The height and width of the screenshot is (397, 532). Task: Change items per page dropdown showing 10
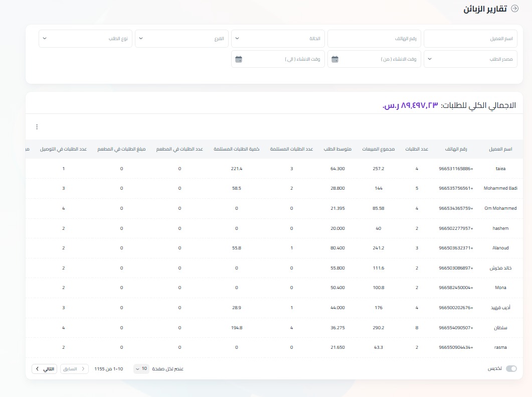[x=141, y=369]
